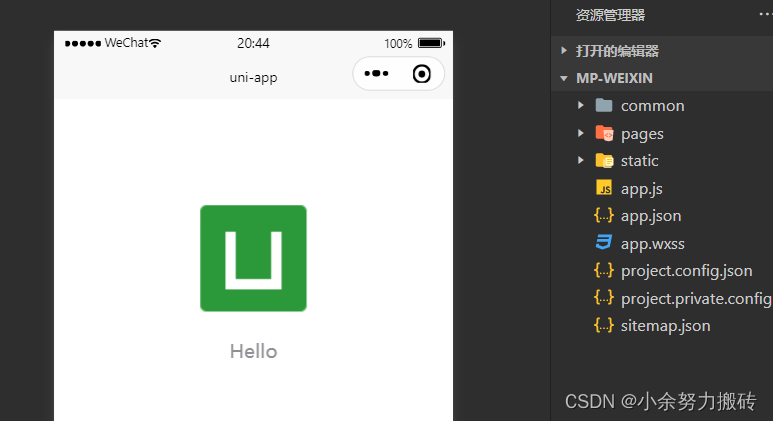The width and height of the screenshot is (773, 421).
Task: Expand the static folder arrow
Action: point(581,160)
